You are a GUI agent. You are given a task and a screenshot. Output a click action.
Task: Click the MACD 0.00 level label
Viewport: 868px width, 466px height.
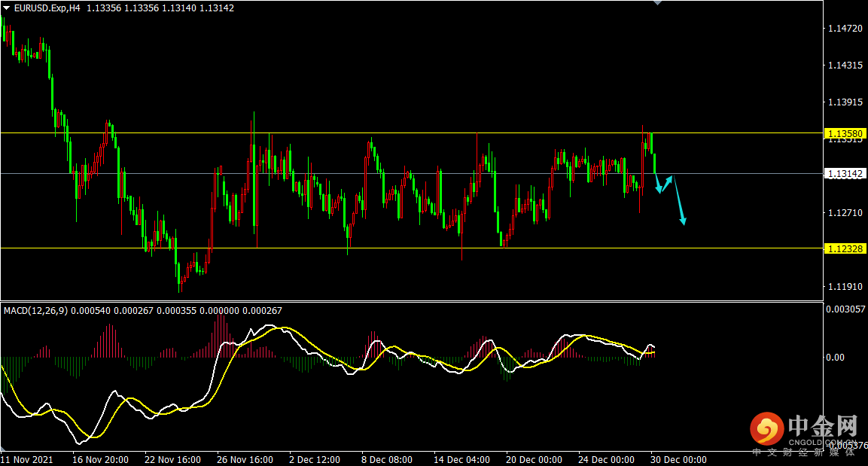click(836, 358)
